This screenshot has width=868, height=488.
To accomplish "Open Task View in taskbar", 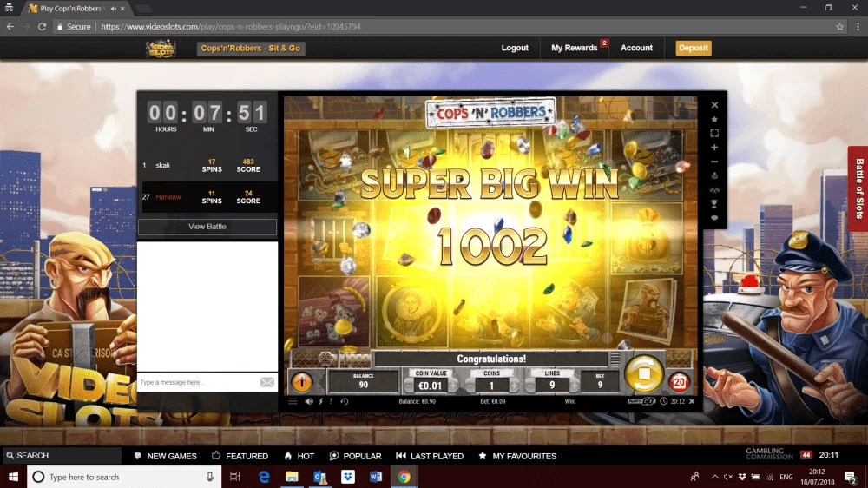I will tap(234, 477).
